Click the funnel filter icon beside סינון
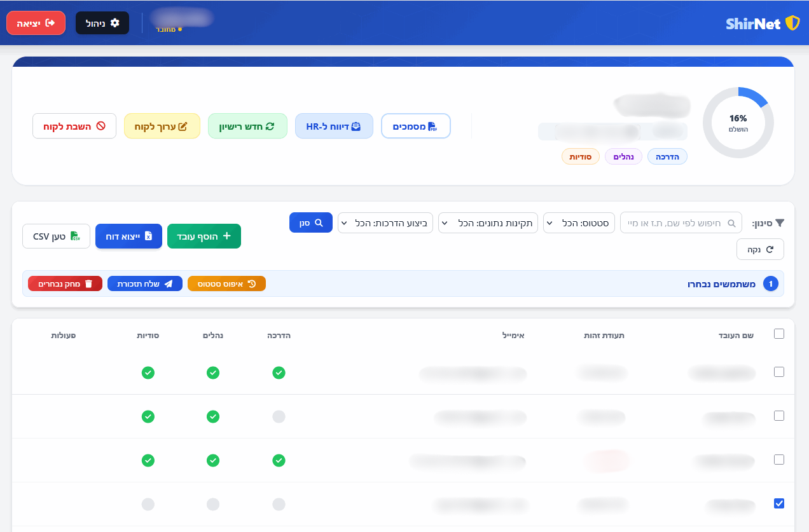The height and width of the screenshot is (532, 809). 780,223
